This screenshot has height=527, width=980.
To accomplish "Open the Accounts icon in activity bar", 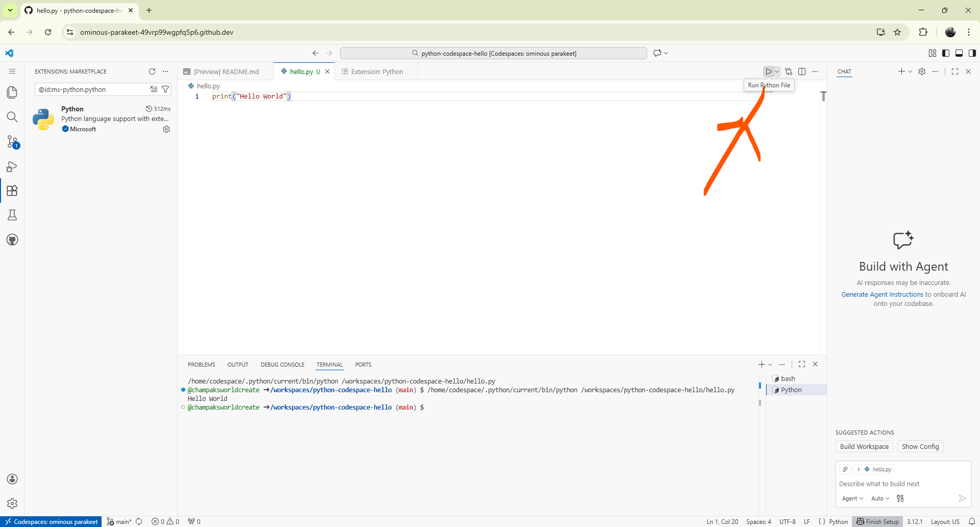I will tap(12, 479).
